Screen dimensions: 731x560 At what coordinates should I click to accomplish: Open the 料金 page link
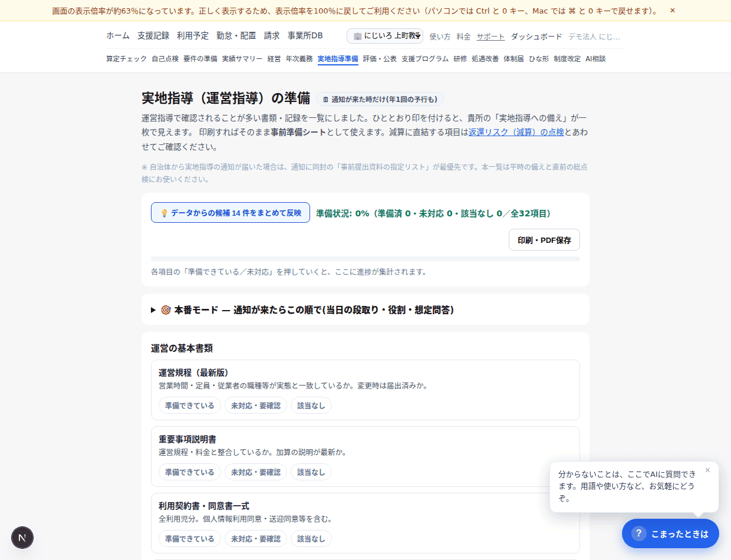tap(463, 37)
